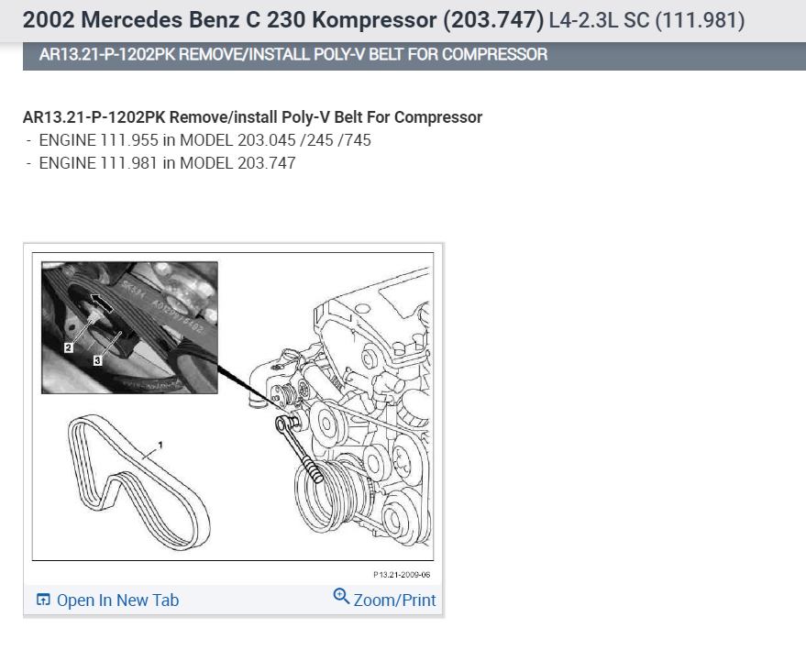Click the loose poly-V belt drawing
The height and width of the screenshot is (672, 806).
pos(138,482)
